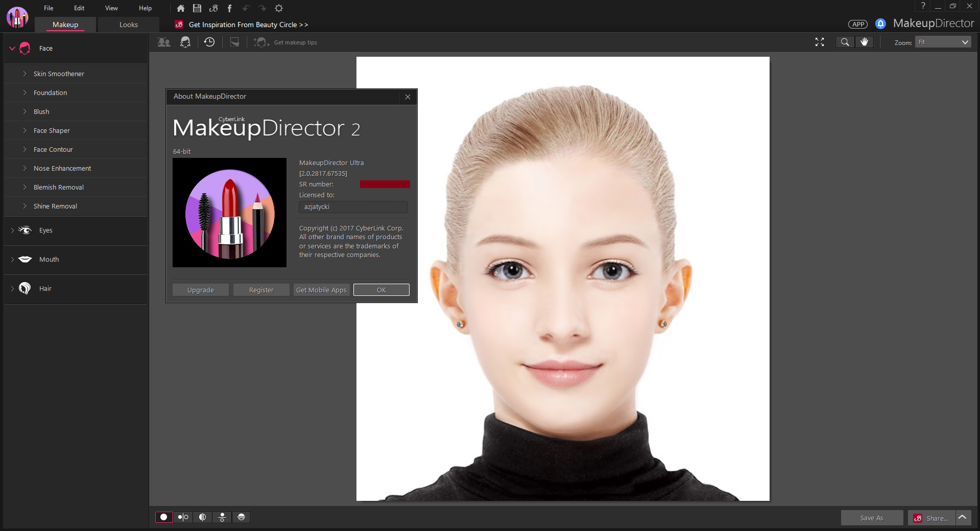Expand the Foundation options arrow
The width and height of the screenshot is (980, 531).
point(25,93)
